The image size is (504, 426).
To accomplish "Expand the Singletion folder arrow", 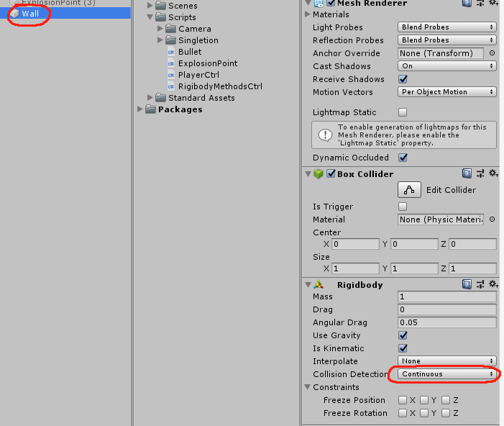I will pos(160,40).
